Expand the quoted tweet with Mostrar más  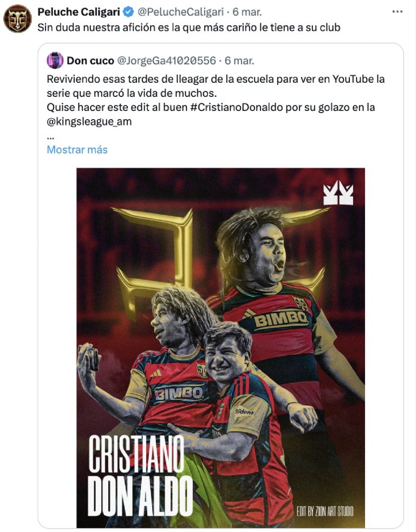[77, 149]
